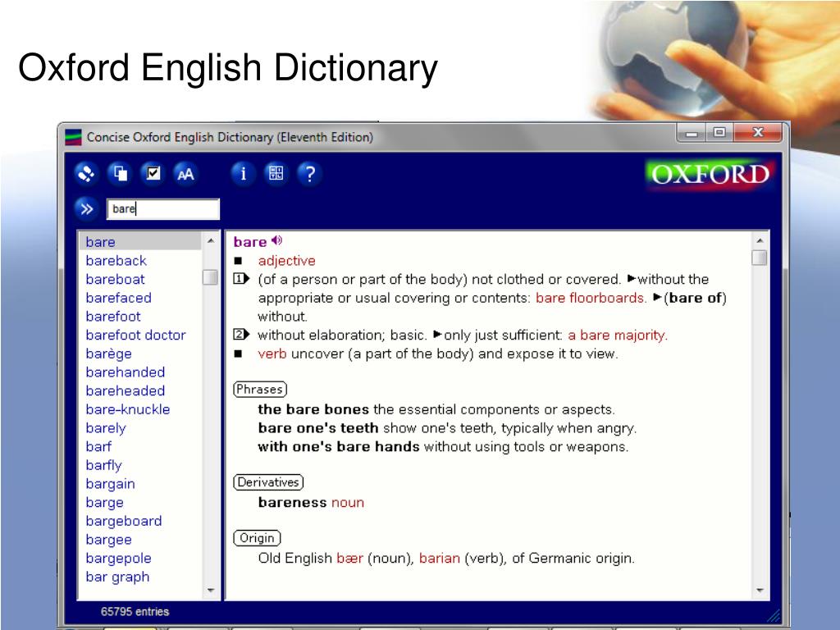The image size is (840, 630).
Task: Click the double-arrow go button
Action: point(86,208)
